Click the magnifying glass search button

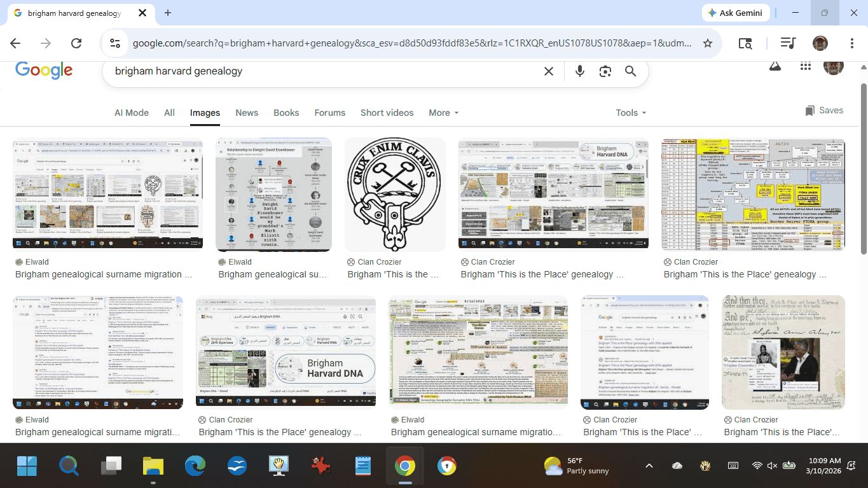pos(630,71)
